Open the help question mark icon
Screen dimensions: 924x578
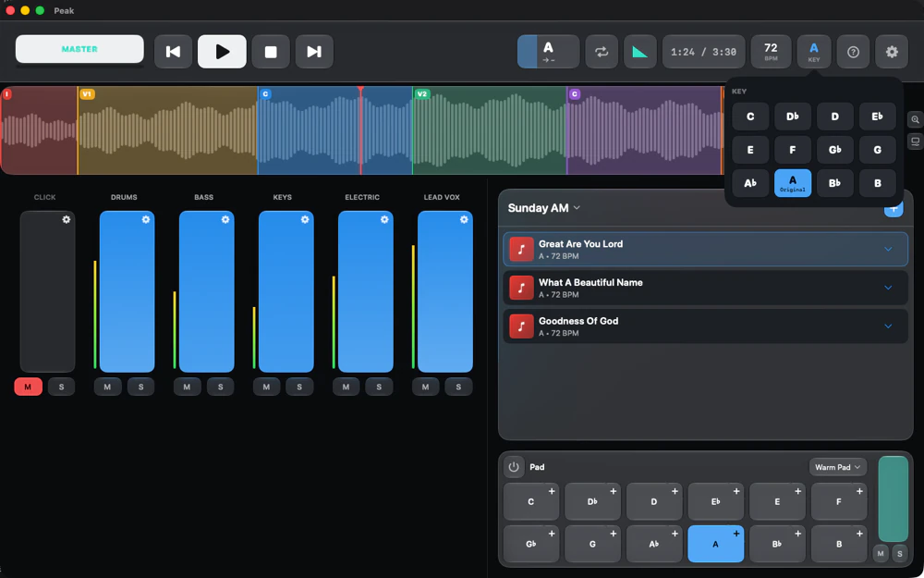853,52
